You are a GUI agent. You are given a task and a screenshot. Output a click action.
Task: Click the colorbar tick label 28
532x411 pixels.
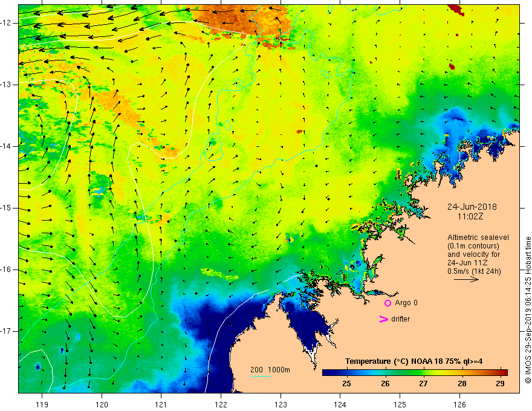point(462,384)
